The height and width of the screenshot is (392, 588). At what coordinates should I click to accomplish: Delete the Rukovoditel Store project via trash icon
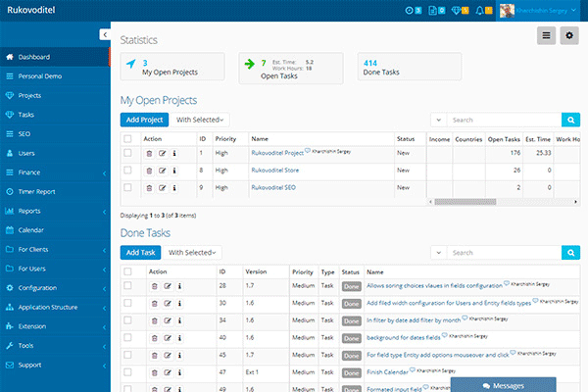coord(150,170)
